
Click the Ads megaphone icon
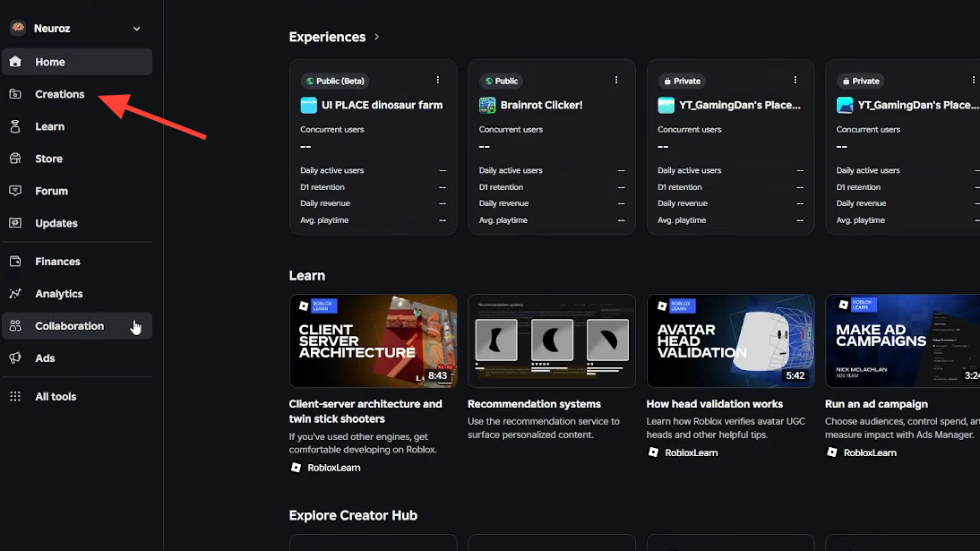(x=15, y=357)
